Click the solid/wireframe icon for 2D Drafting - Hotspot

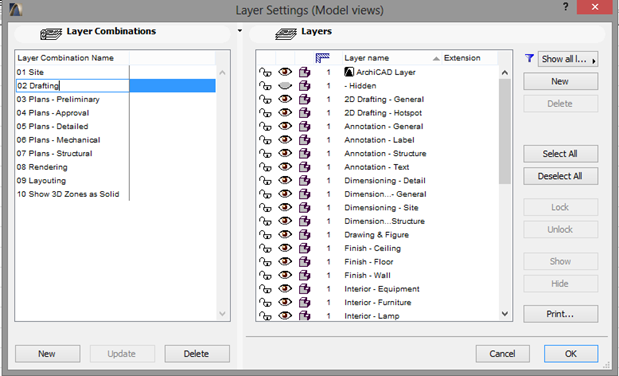point(304,113)
